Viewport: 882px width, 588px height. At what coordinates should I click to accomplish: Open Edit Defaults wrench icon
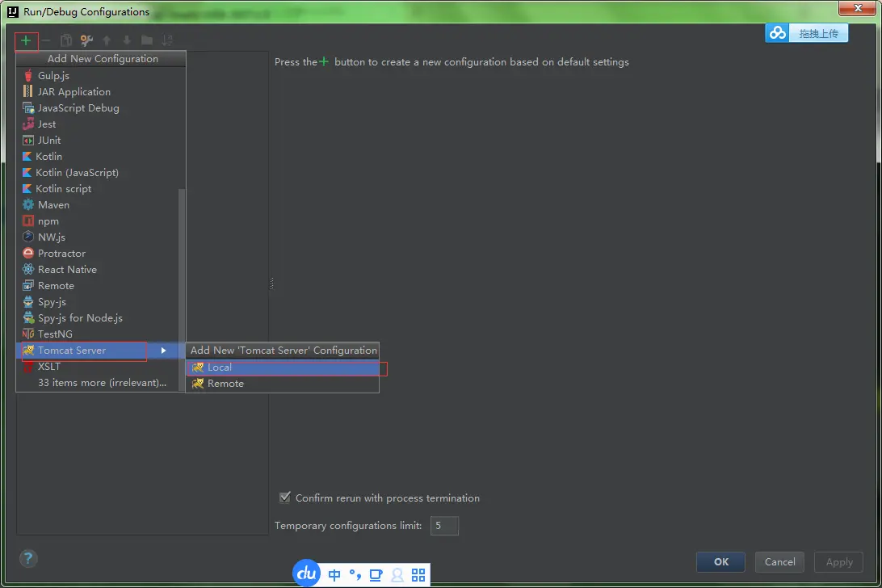[x=86, y=40]
